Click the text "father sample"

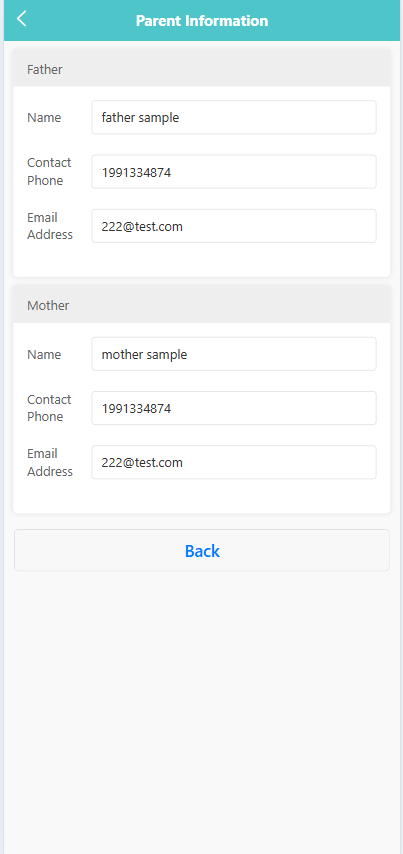coord(141,117)
